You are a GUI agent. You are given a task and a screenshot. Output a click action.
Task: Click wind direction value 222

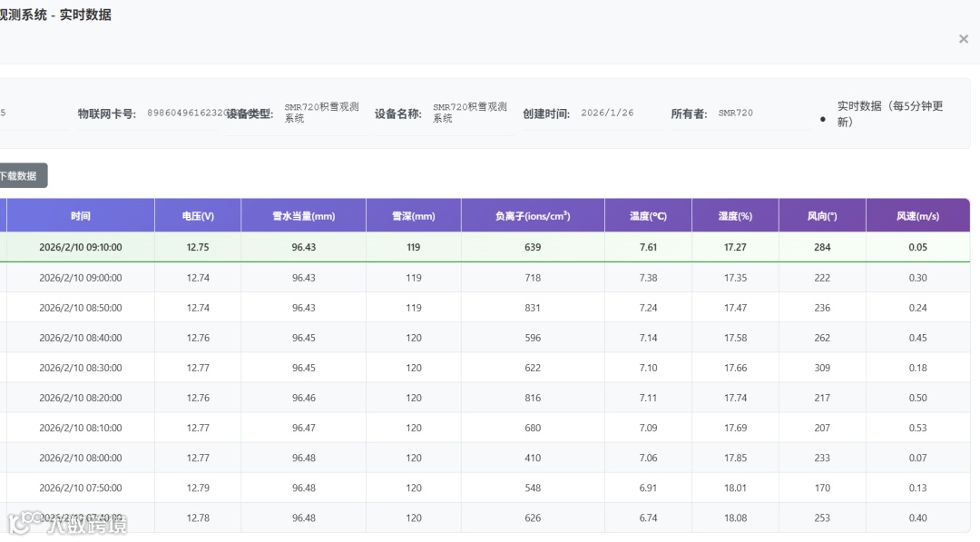[x=822, y=278]
